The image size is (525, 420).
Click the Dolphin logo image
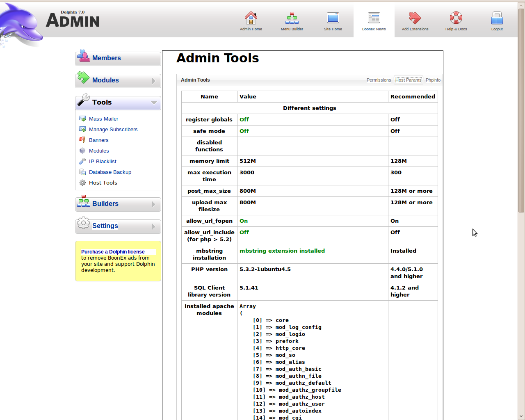click(21, 25)
